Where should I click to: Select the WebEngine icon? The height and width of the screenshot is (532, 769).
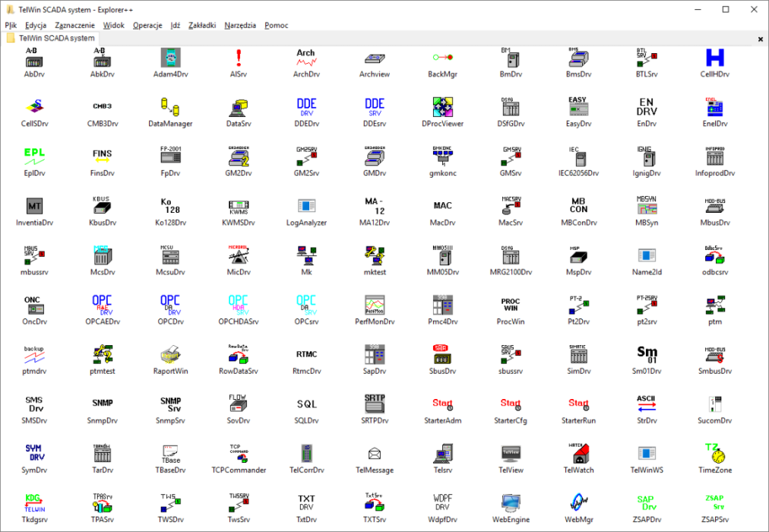(511, 504)
